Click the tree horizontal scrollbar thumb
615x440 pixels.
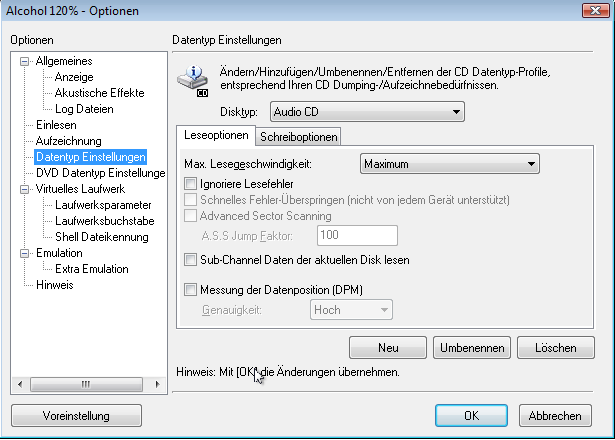[x=86, y=384]
